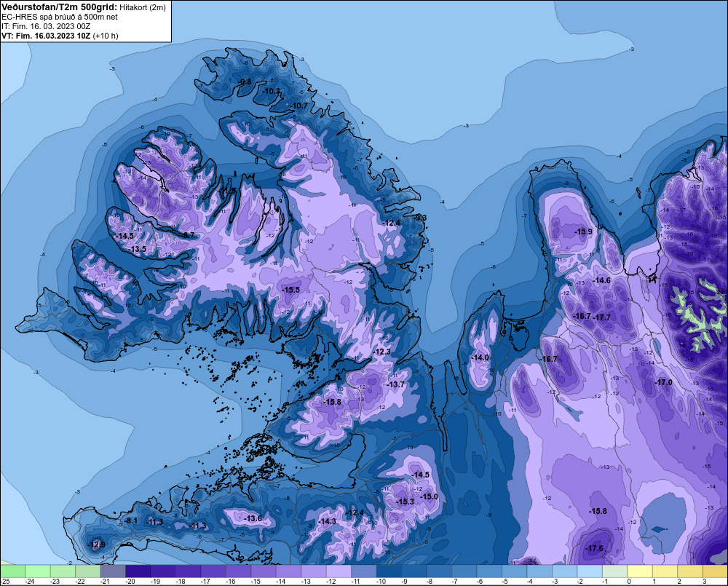Click the valid time 'VT: Fim. 16.03.2023 10Z'

[46, 36]
